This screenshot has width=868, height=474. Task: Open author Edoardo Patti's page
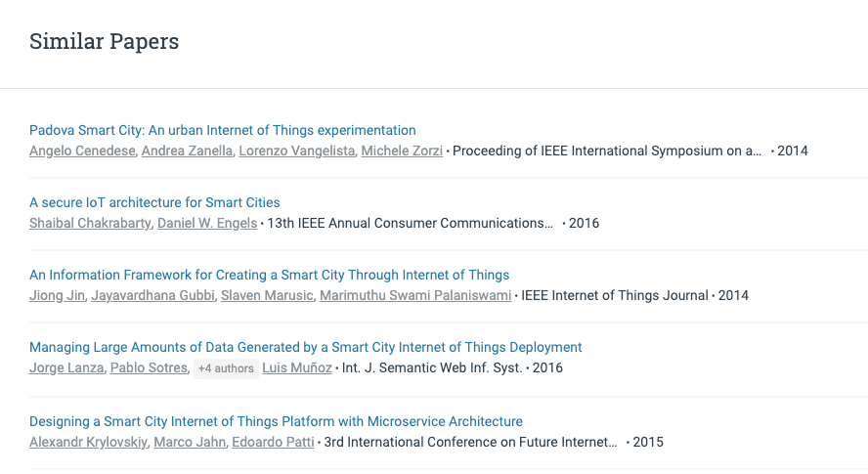pyautogui.click(x=273, y=442)
